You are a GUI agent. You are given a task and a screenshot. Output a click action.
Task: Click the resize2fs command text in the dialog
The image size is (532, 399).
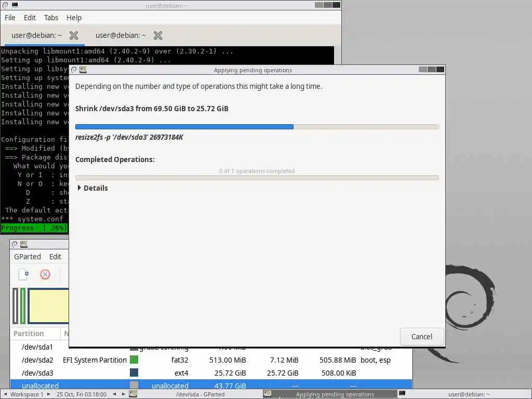(129, 137)
